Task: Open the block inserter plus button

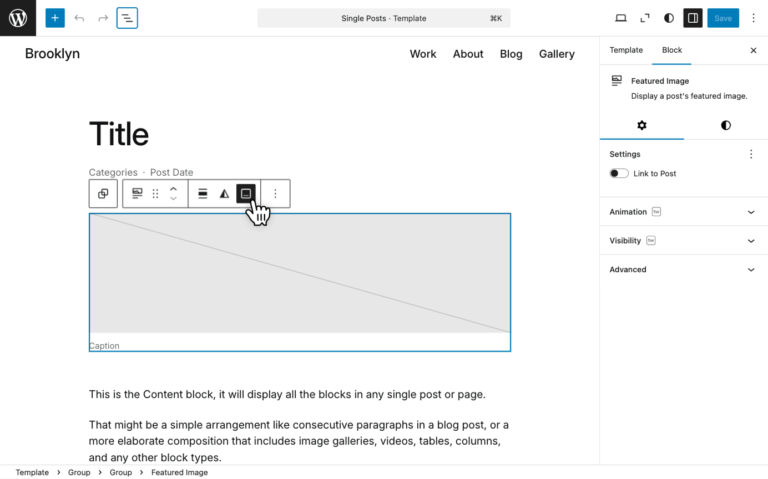Action: click(55, 18)
